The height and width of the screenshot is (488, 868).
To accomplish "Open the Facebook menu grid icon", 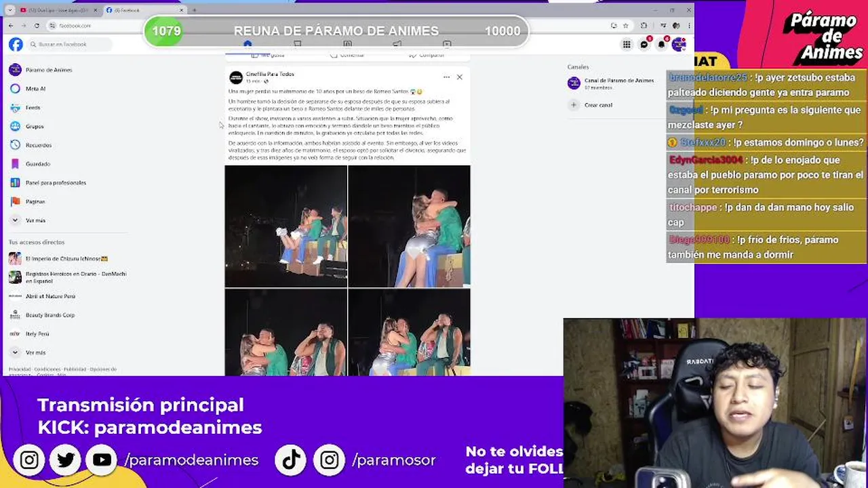I will (627, 45).
